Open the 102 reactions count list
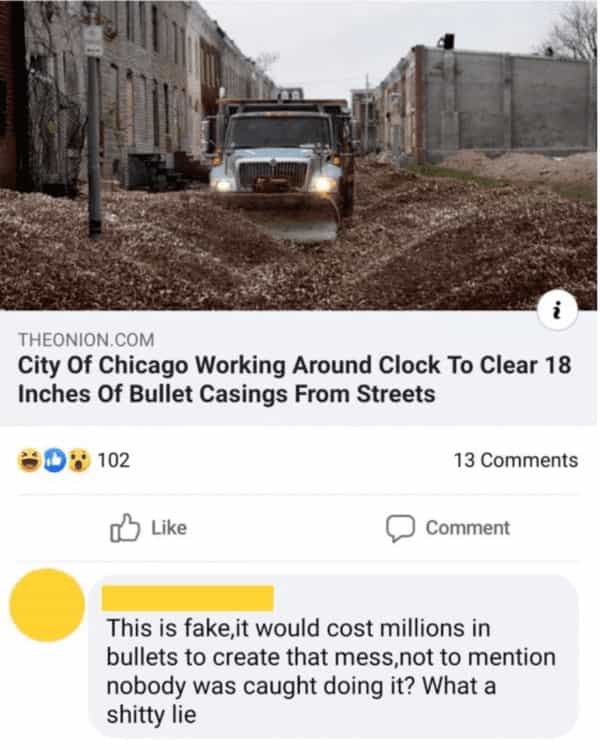Viewport: 600px width, 750px height. pos(113,460)
